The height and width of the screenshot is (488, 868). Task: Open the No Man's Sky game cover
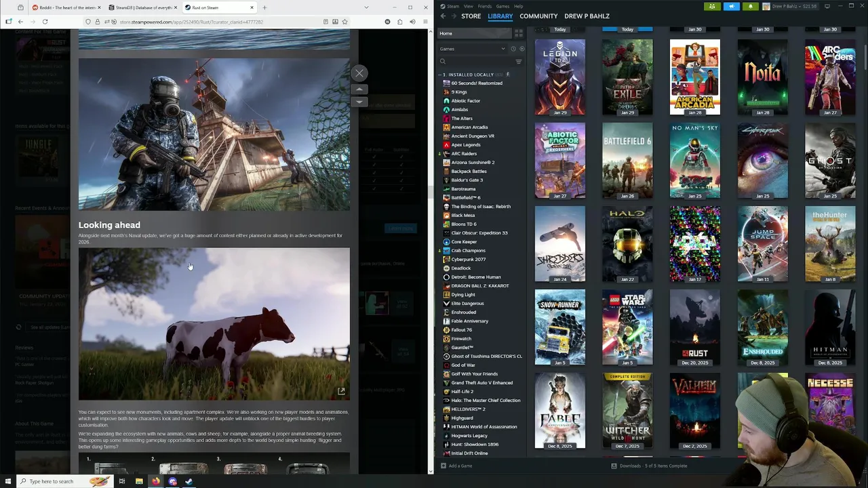click(695, 161)
